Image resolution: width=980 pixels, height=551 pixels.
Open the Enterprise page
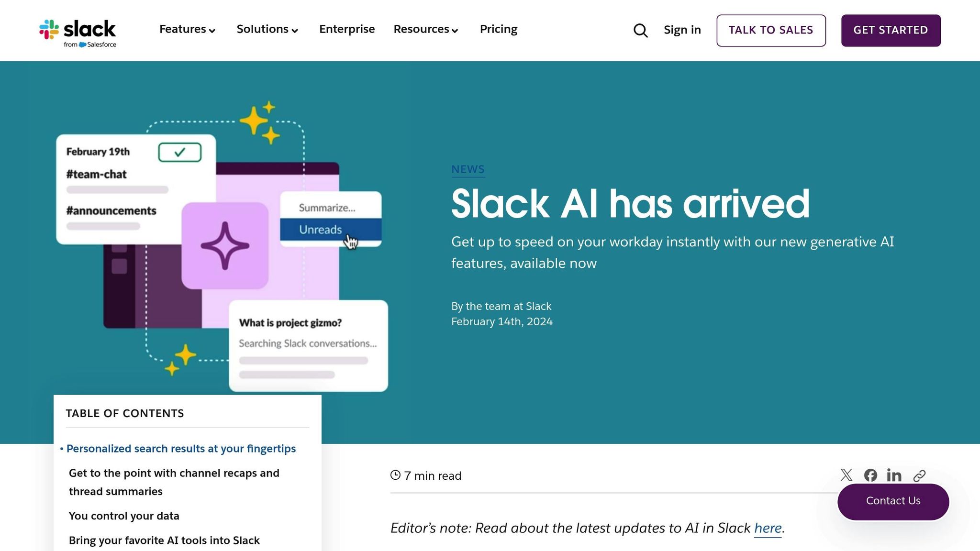[347, 29]
